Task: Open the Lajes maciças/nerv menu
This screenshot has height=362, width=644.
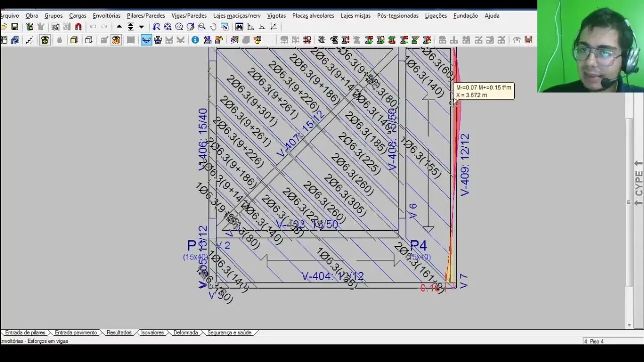Action: pos(237,16)
